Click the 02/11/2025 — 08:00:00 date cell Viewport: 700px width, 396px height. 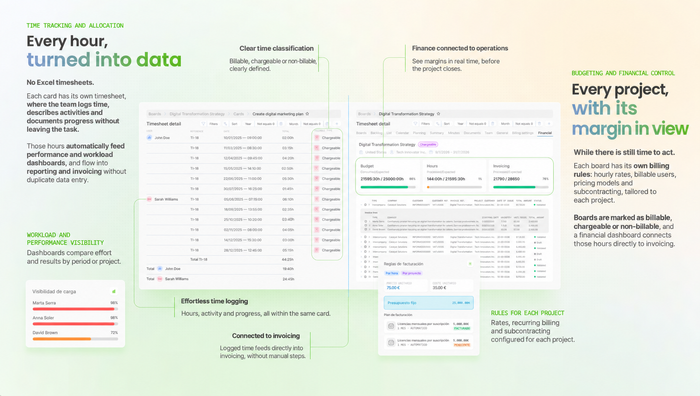(x=243, y=230)
